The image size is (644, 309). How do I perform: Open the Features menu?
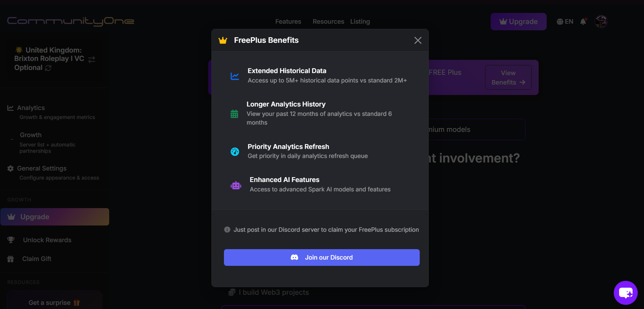point(288,22)
